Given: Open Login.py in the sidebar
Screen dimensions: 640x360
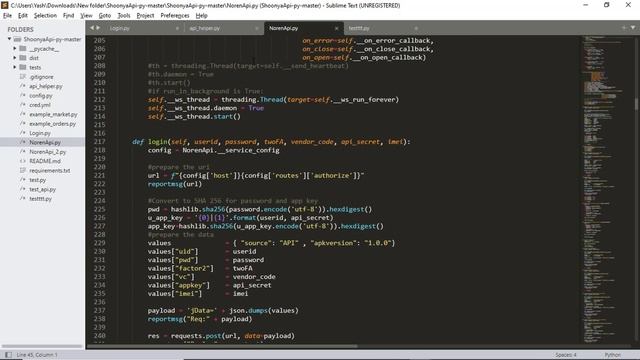Looking at the screenshot, I should pyautogui.click(x=40, y=133).
